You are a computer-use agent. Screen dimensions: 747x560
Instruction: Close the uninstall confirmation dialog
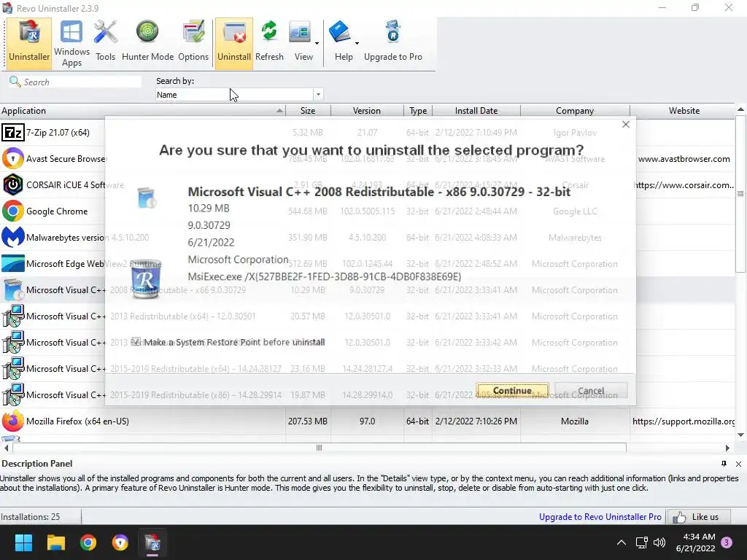(x=626, y=124)
